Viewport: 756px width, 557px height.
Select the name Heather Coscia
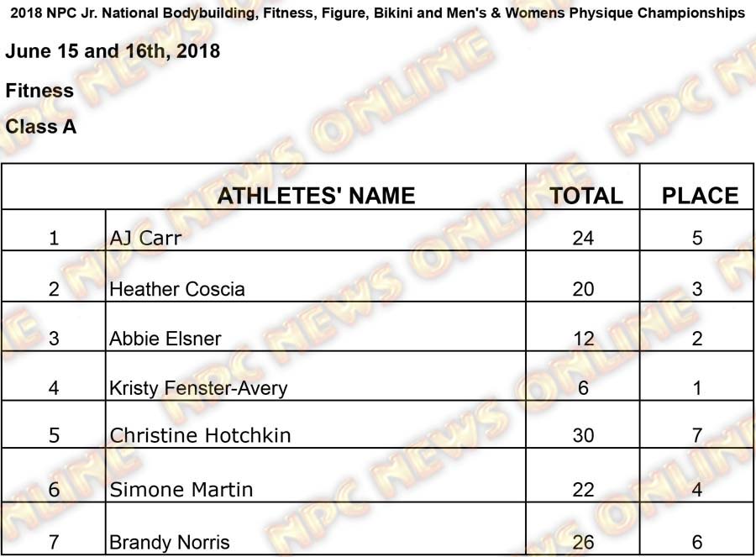[177, 289]
